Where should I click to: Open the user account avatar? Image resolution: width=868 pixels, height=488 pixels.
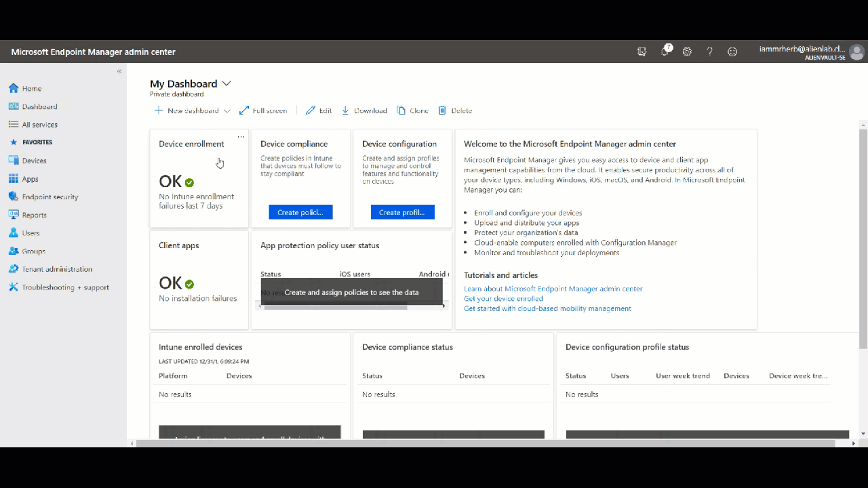(x=857, y=52)
